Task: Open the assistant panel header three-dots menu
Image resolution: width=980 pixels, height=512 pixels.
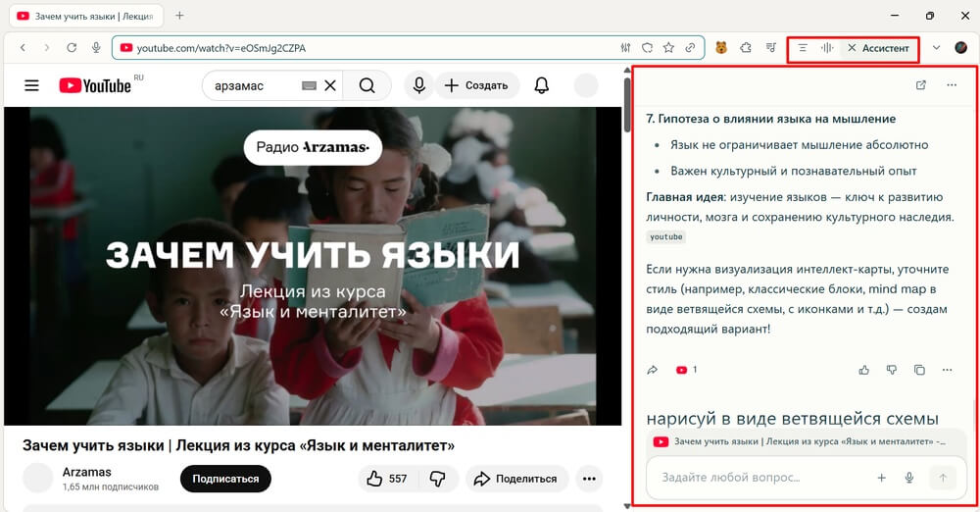Action: tap(952, 85)
